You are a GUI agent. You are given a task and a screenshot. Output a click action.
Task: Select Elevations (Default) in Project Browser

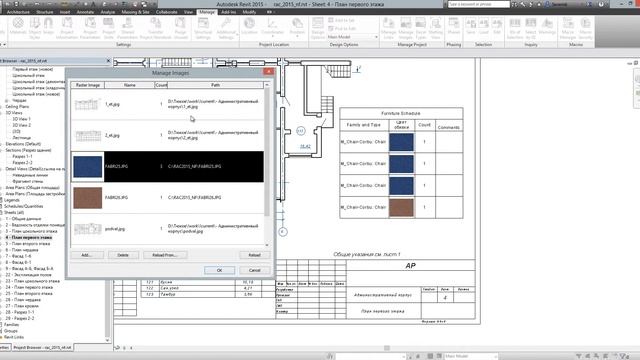tap(23, 144)
